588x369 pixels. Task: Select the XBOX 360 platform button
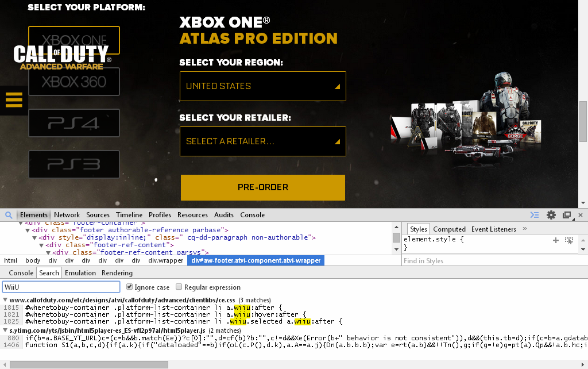74,82
